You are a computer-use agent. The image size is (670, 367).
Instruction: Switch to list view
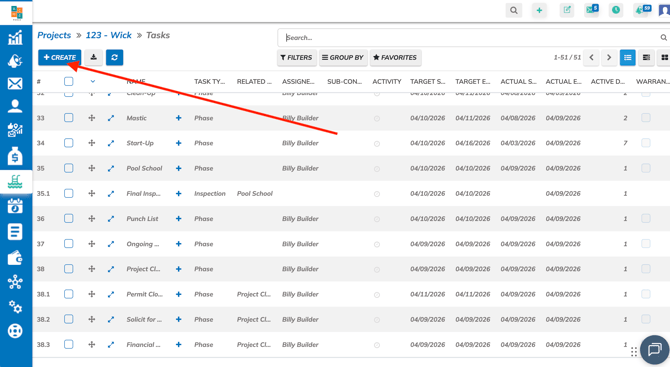[x=628, y=58]
